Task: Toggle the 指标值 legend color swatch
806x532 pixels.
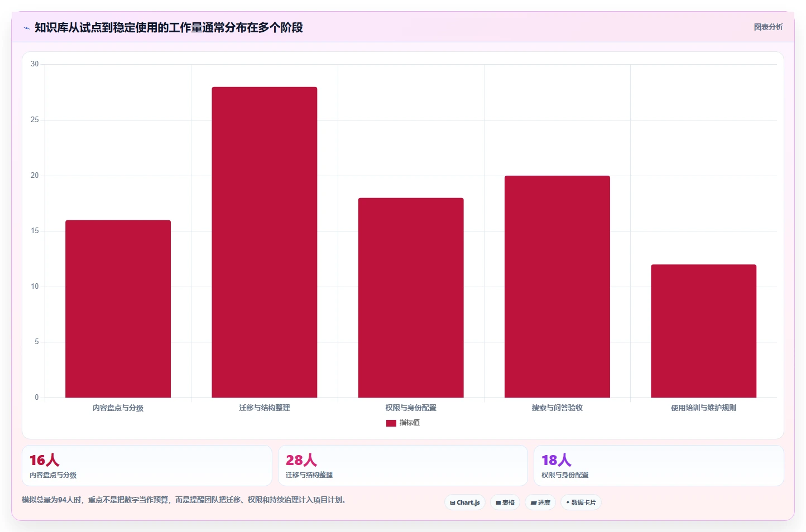Action: click(391, 423)
